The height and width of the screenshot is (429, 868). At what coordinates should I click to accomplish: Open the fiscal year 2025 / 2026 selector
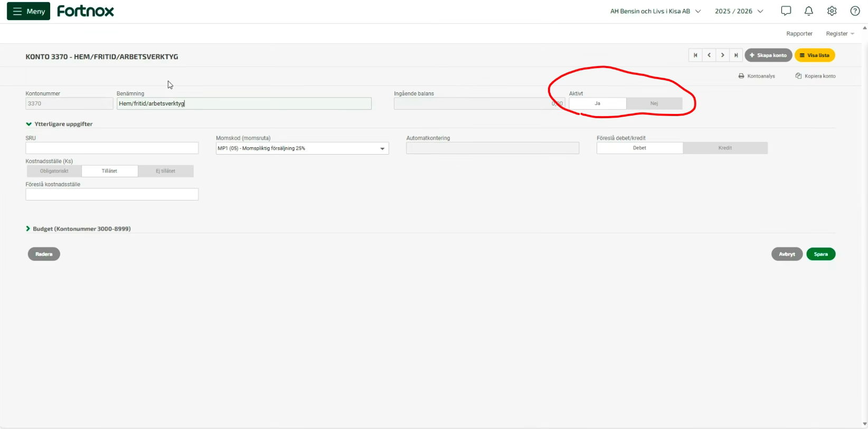point(739,11)
